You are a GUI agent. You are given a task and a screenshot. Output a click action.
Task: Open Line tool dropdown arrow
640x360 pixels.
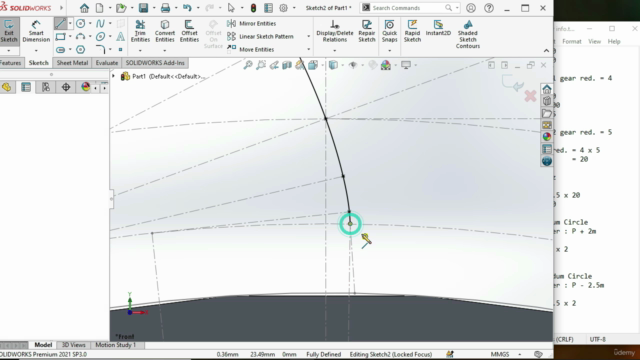[70, 24]
